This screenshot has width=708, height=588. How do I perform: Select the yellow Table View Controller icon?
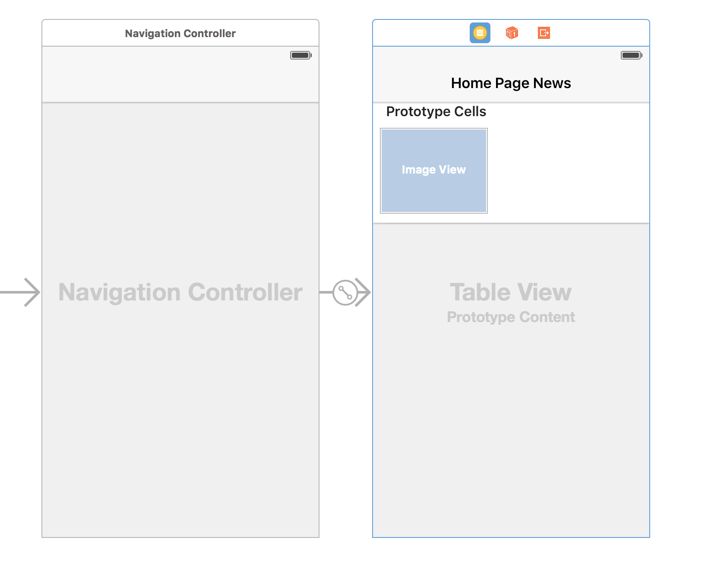click(480, 33)
